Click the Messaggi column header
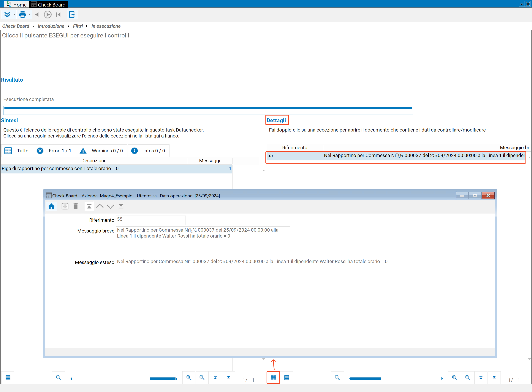This screenshot has height=392, width=532. pos(210,161)
